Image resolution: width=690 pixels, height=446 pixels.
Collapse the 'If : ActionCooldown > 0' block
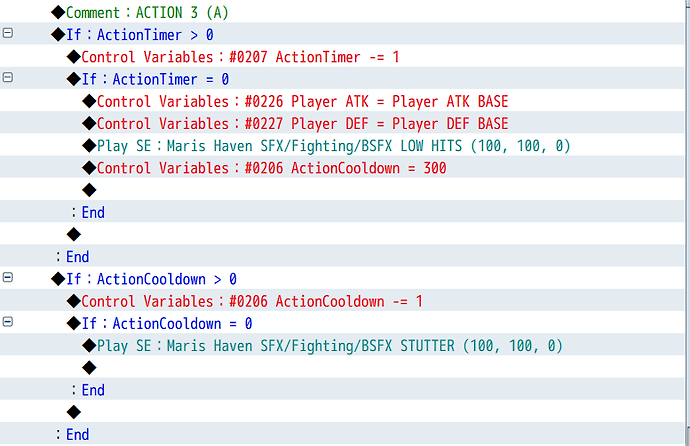(7, 277)
